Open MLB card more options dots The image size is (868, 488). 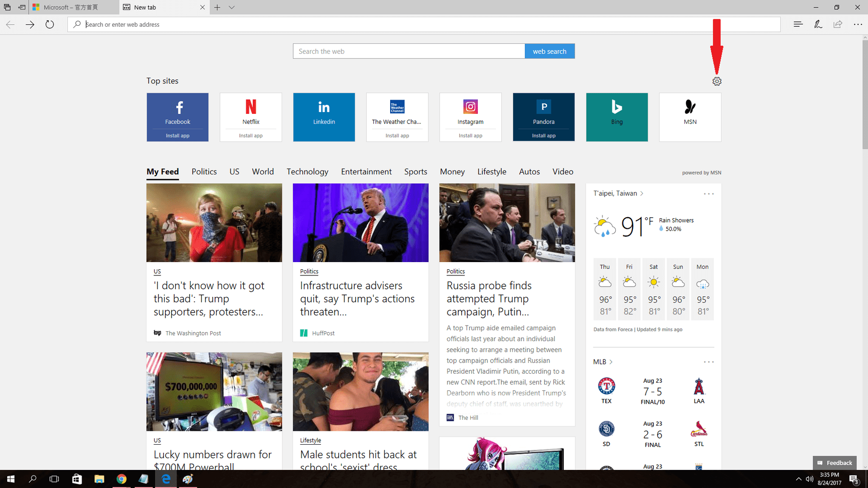709,362
